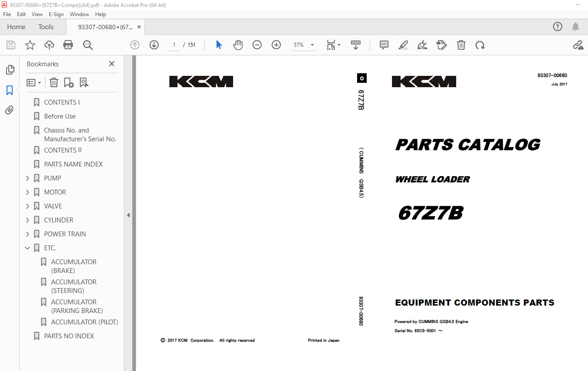
Task: Expand the PUMP bookmark
Action: [28, 178]
